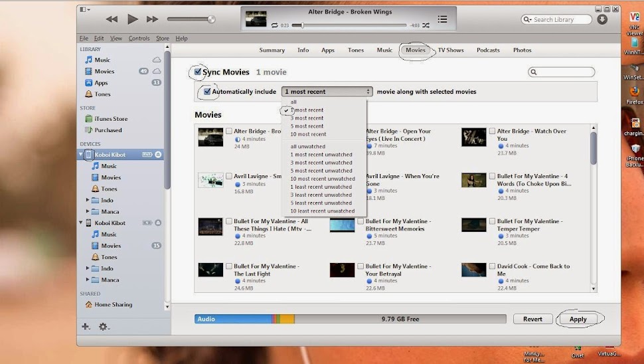The width and height of the screenshot is (644, 364).
Task: Select Music in the Library section
Action: point(102,60)
